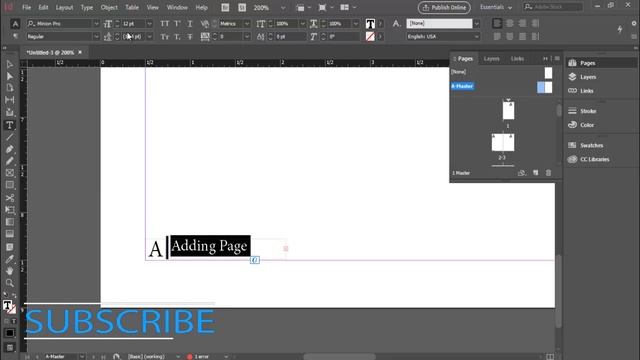Open the Metrics kerning dropdown
This screenshot has width=640, height=360.
click(247, 24)
